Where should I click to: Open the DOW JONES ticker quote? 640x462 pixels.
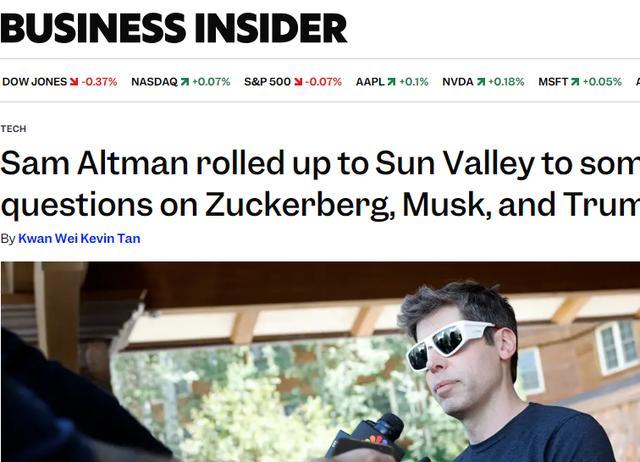tap(35, 82)
